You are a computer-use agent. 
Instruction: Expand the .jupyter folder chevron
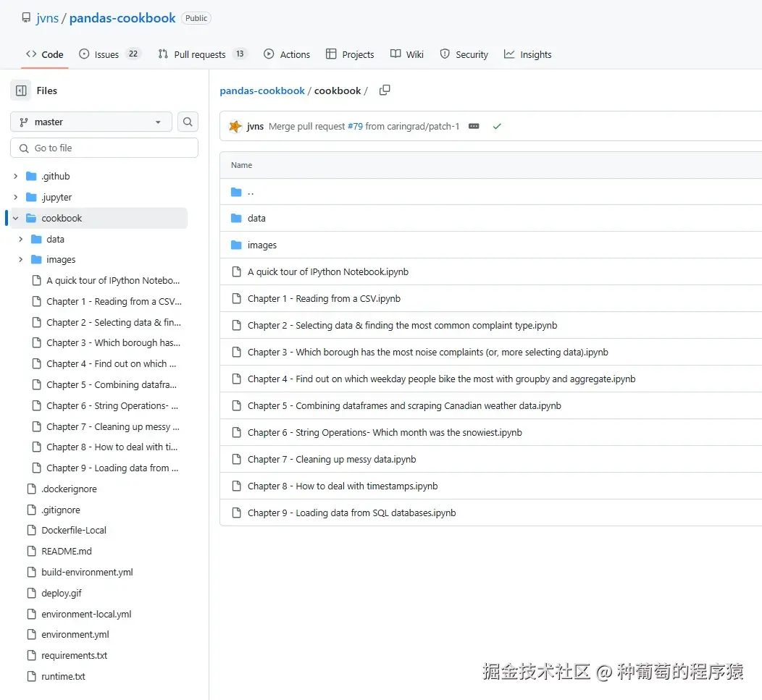15,197
